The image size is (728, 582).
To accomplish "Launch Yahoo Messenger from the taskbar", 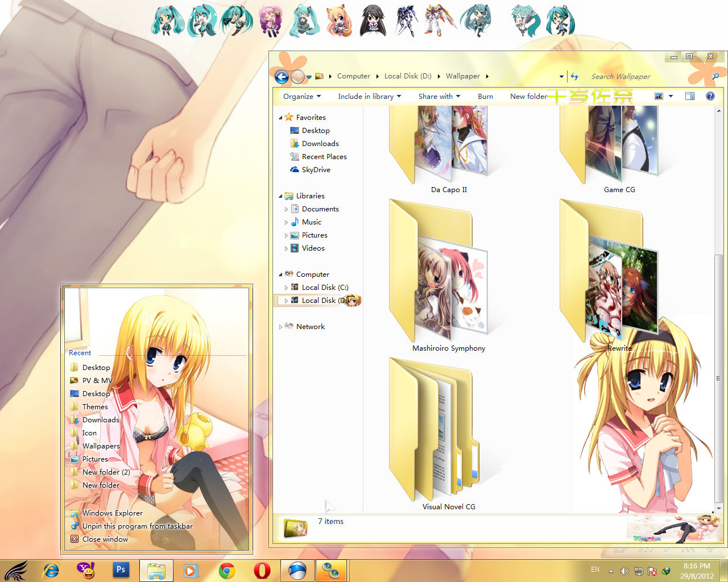I will pyautogui.click(x=86, y=570).
